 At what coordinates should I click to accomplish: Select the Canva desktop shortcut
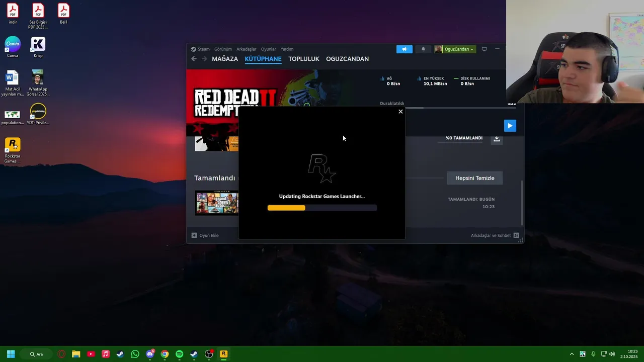pyautogui.click(x=13, y=47)
